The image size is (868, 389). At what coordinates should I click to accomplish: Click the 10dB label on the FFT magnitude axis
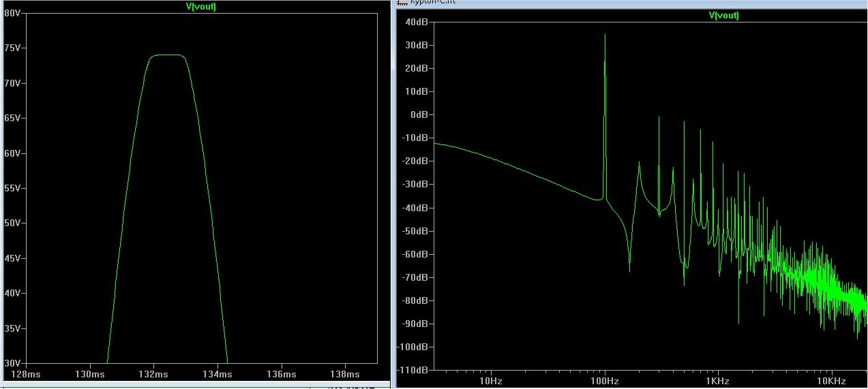pyautogui.click(x=416, y=91)
